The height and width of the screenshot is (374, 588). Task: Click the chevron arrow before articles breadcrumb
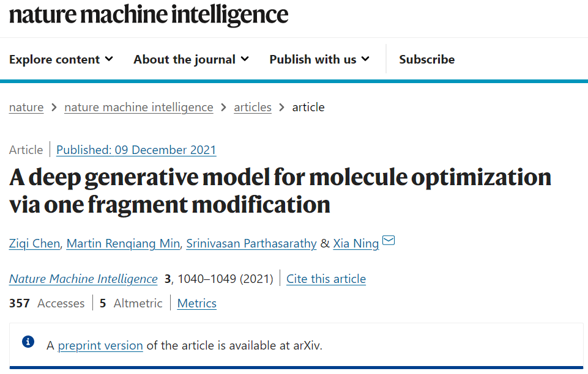click(x=223, y=108)
